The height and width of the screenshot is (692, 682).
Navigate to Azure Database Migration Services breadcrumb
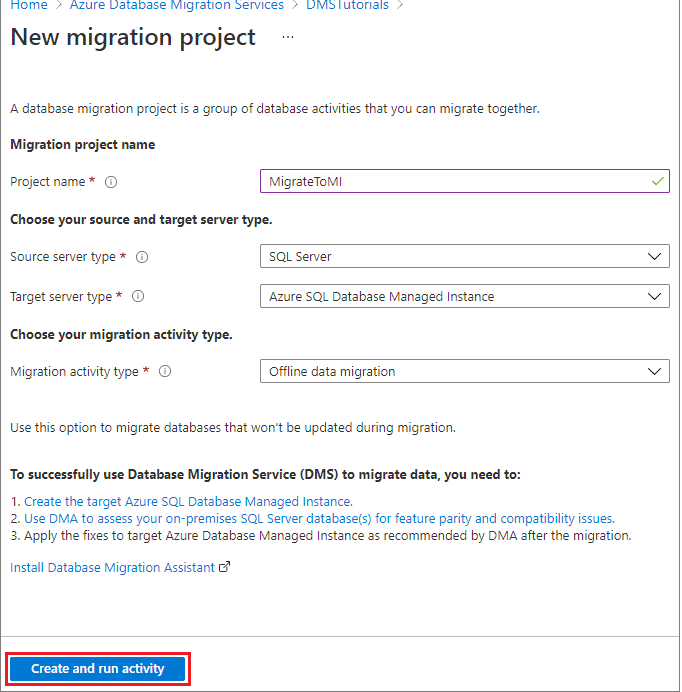tap(176, 6)
